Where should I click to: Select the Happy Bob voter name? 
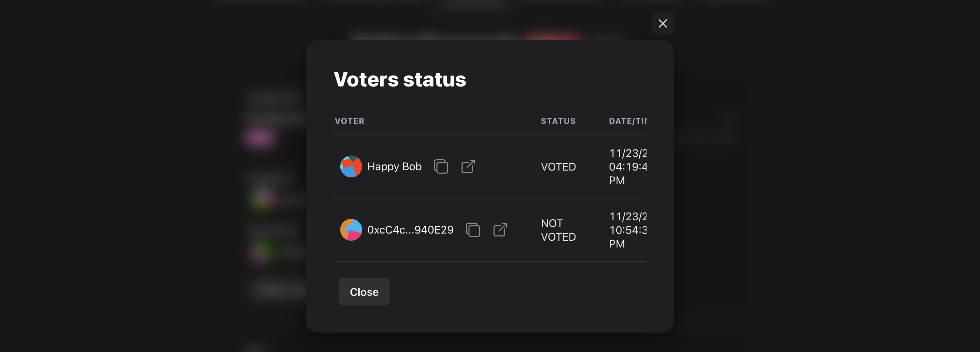[394, 166]
